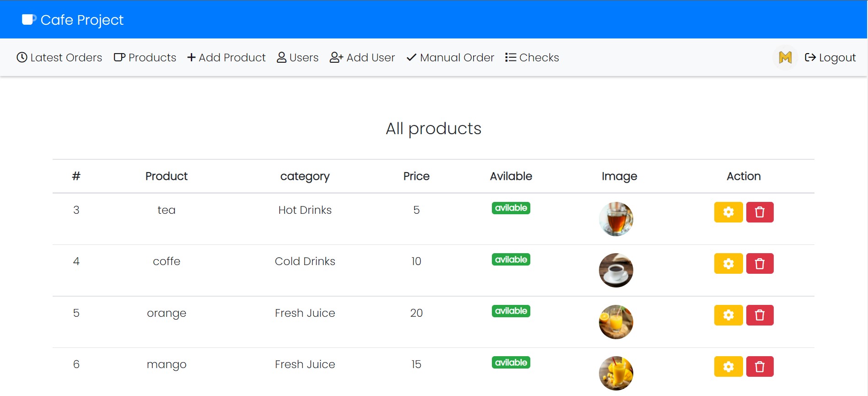Click the tea product thumbnail image

pyautogui.click(x=616, y=219)
